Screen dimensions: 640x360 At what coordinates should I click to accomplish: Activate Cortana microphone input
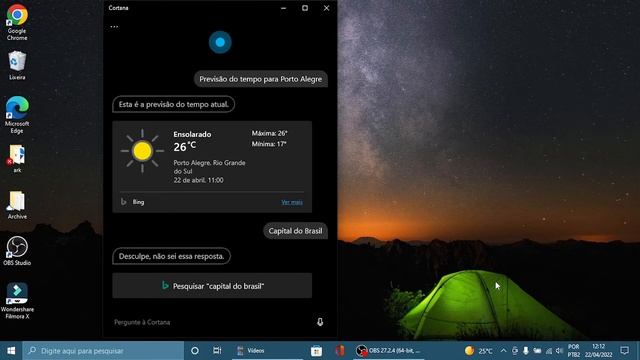(x=320, y=322)
